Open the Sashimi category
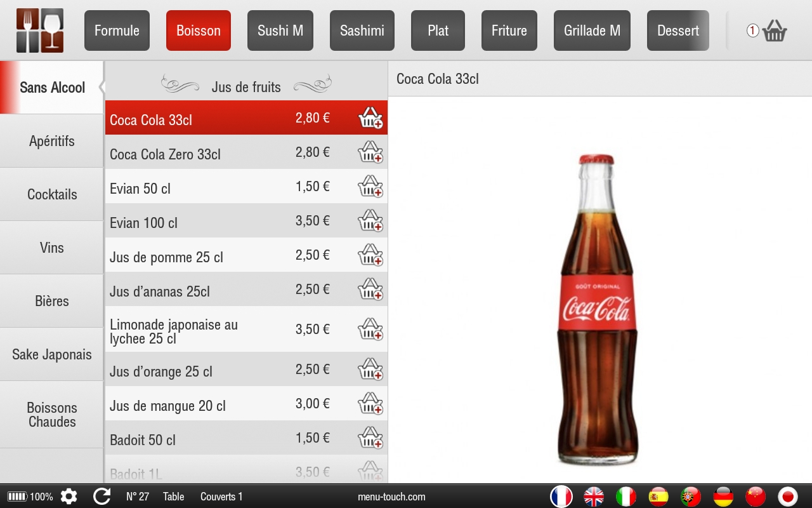 (362, 30)
